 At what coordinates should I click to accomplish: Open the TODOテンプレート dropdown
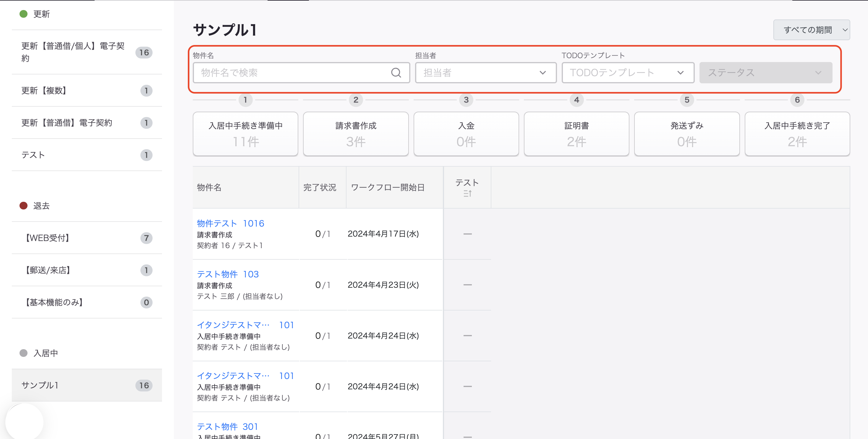[627, 73]
